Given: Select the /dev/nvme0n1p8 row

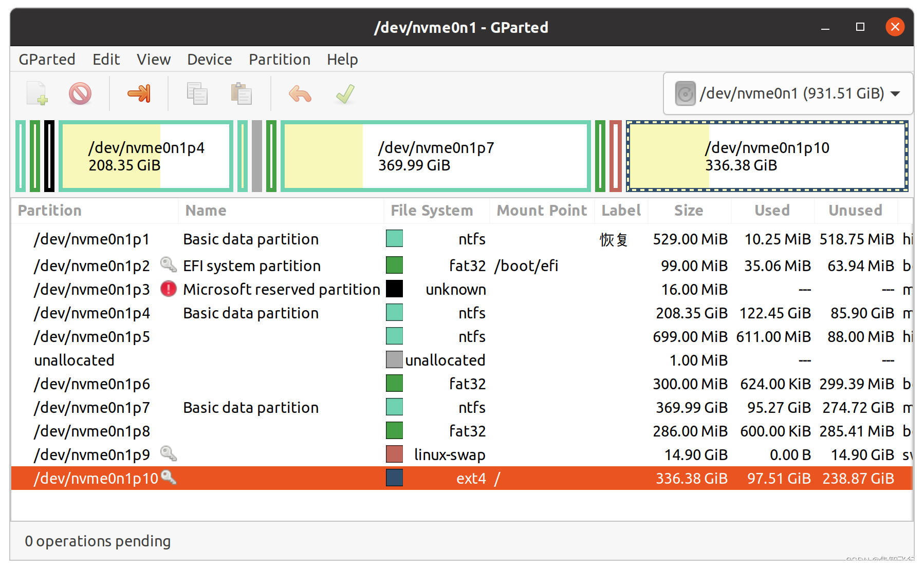Looking at the screenshot, I should point(461,431).
